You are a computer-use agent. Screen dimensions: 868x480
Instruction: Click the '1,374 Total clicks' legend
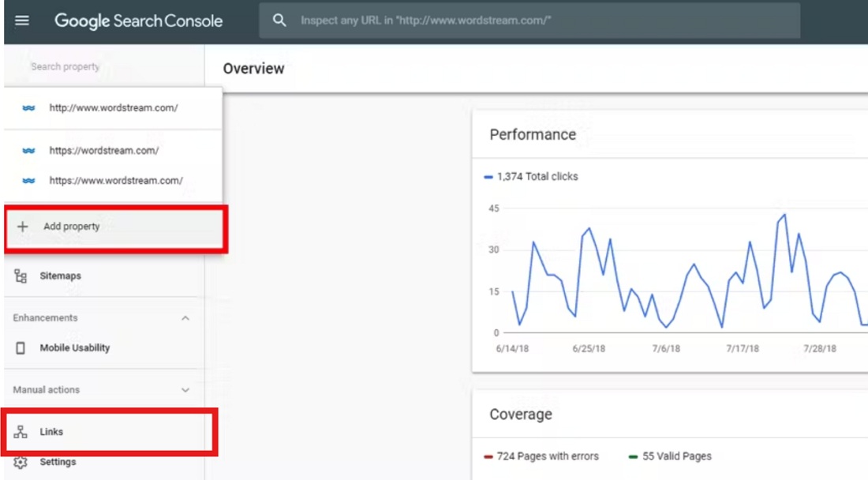(x=537, y=177)
